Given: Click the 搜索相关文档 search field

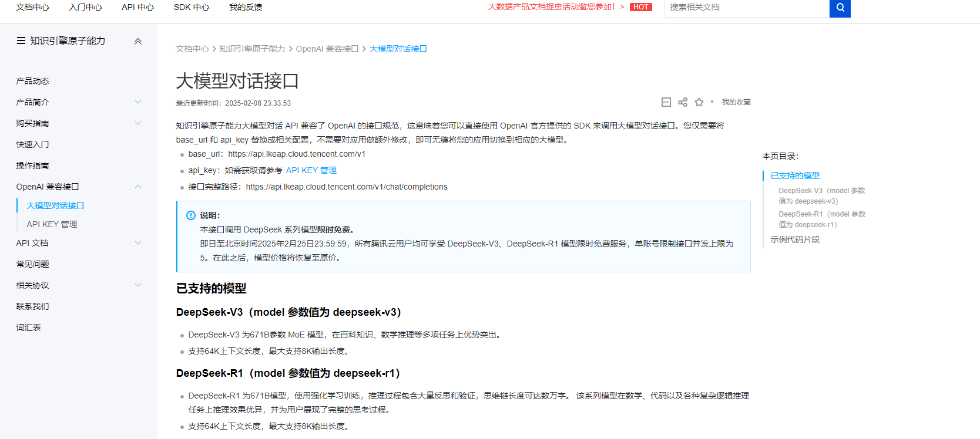Looking at the screenshot, I should (746, 8).
